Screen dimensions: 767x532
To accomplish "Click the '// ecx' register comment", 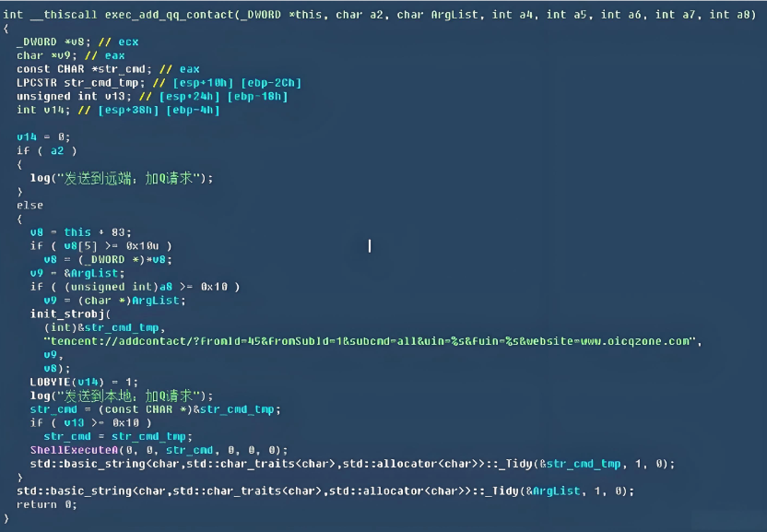I will tap(118, 42).
